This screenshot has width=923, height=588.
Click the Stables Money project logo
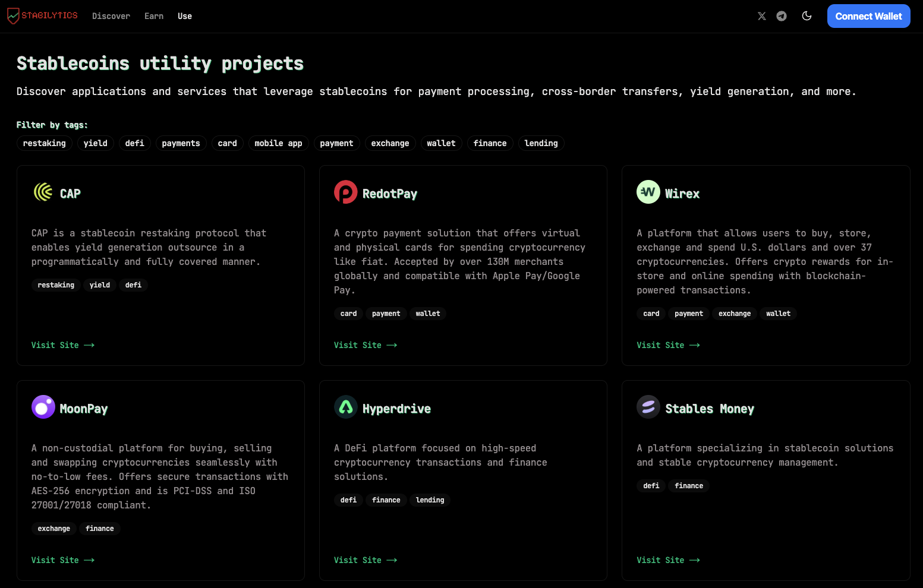(648, 407)
